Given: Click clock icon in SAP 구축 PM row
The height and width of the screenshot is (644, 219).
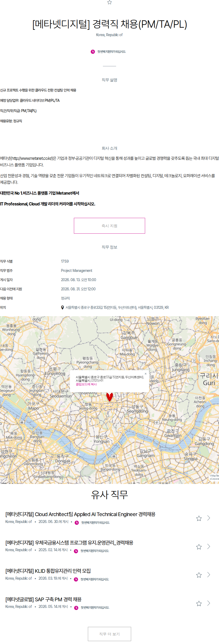Looking at the screenshot, I should click(76, 608).
